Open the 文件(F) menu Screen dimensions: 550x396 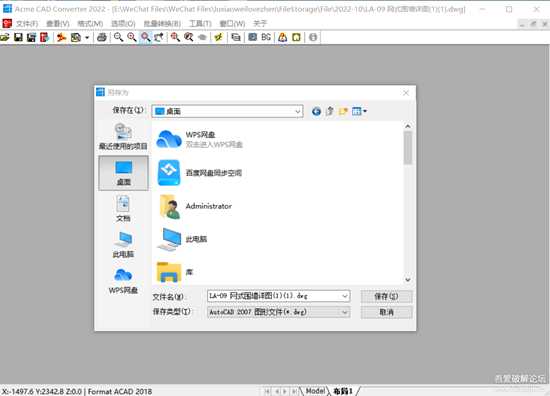coord(27,24)
